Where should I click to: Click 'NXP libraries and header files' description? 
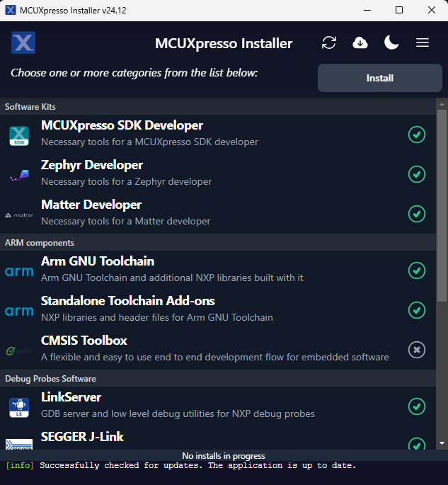(157, 318)
